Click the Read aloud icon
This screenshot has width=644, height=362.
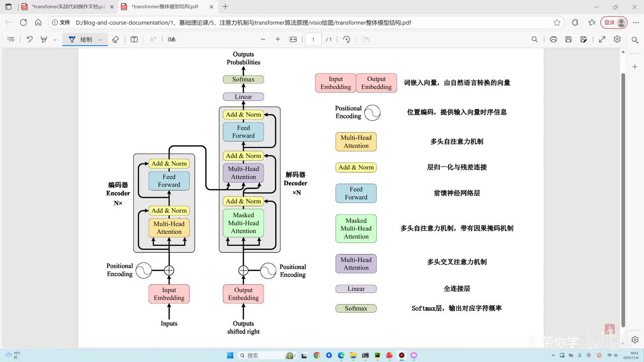pos(153,39)
